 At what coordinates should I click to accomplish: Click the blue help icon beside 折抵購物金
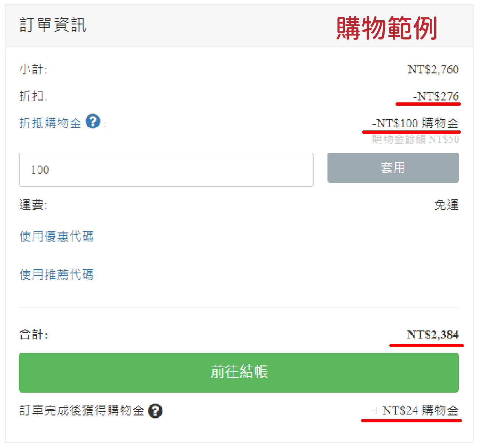[x=93, y=121]
